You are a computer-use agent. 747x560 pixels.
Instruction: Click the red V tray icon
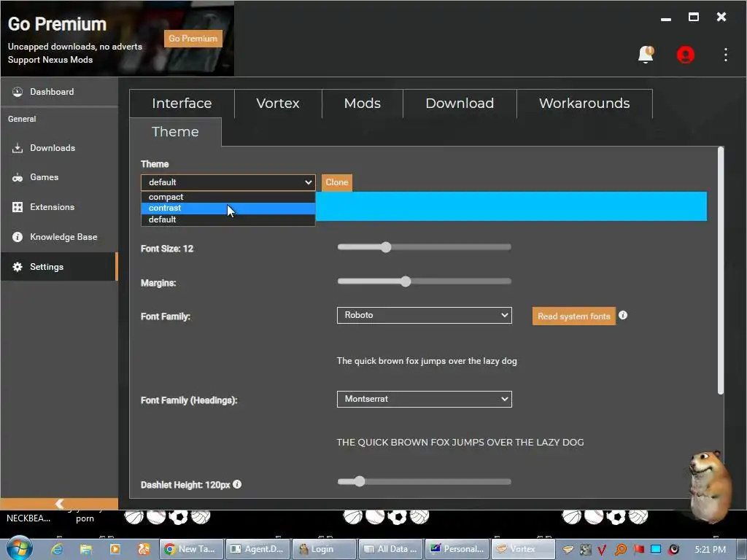click(602, 550)
